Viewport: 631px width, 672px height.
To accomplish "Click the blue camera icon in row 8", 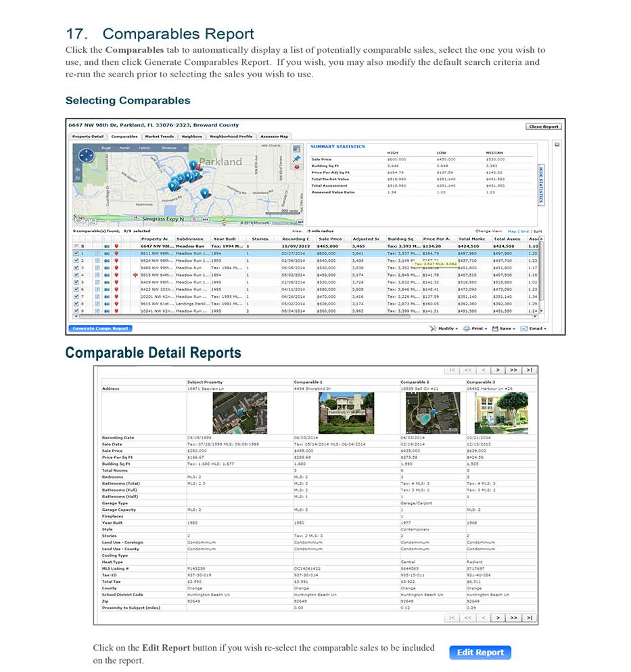I will coord(107,303).
